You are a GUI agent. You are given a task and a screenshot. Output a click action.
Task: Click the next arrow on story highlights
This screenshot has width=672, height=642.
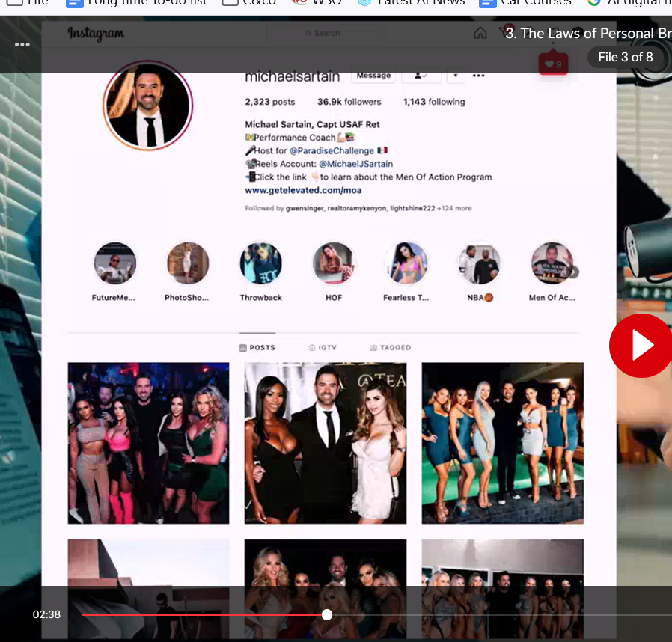[x=574, y=272]
